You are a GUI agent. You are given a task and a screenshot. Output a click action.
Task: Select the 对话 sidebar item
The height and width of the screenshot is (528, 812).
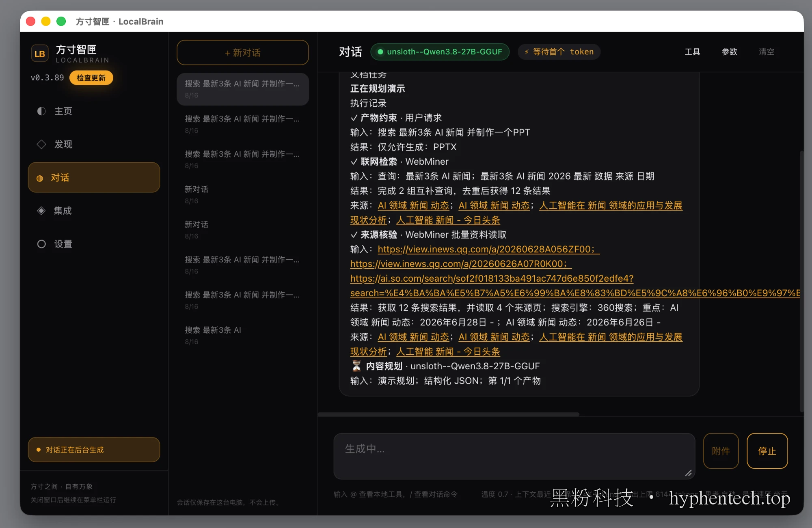[94, 178]
